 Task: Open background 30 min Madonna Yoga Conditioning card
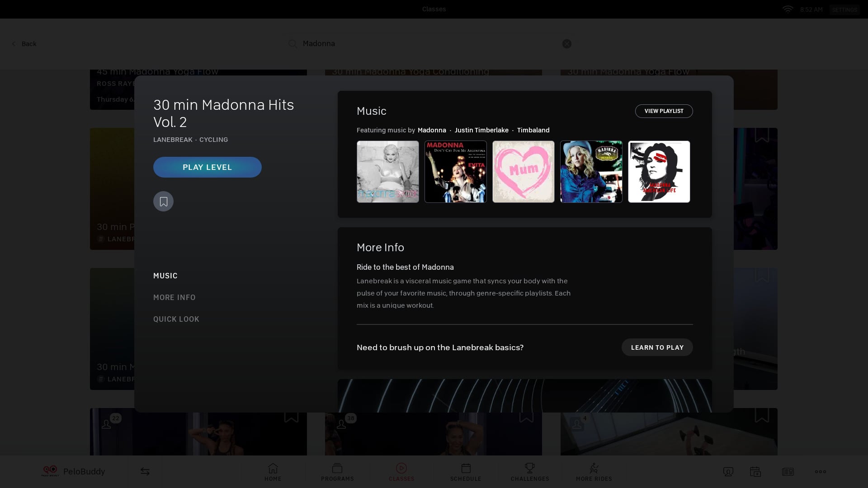pos(434,72)
